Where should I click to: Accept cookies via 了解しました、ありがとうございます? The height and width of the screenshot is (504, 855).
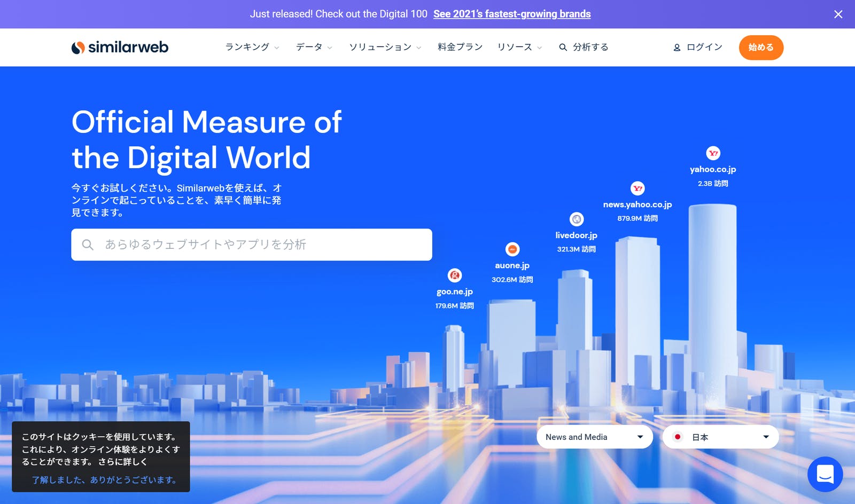pos(105,480)
